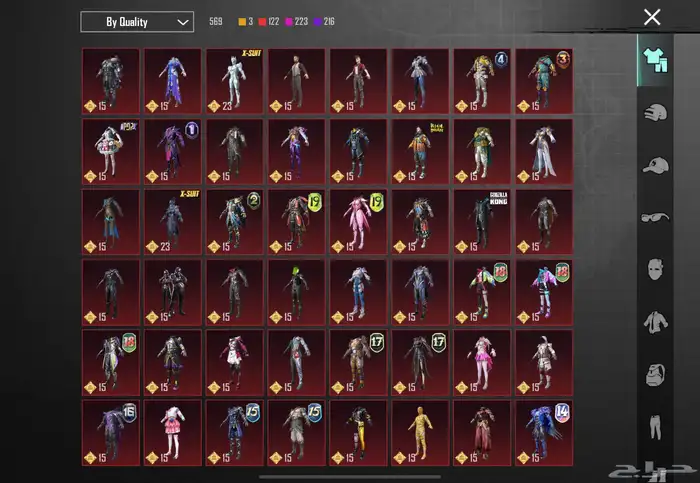Screen dimensions: 700x483
Task: Select the gray outfit with badge 15
Action: (x=296, y=433)
